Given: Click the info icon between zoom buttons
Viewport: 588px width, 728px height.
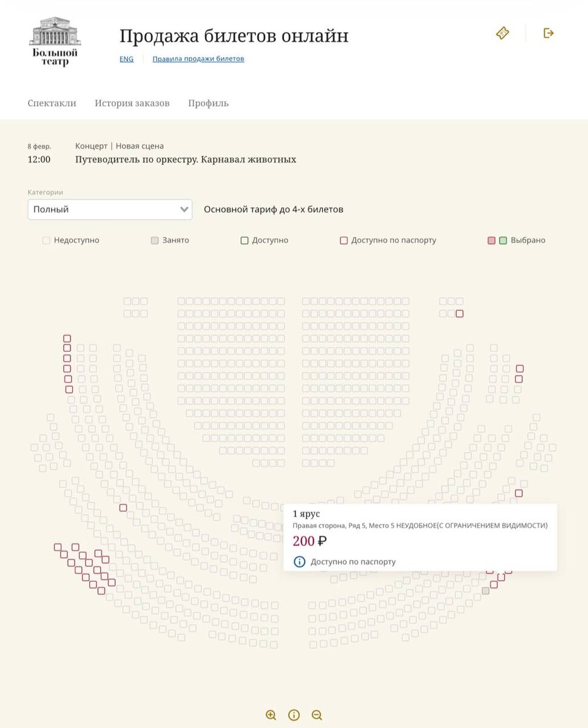Looking at the screenshot, I should coord(294,715).
